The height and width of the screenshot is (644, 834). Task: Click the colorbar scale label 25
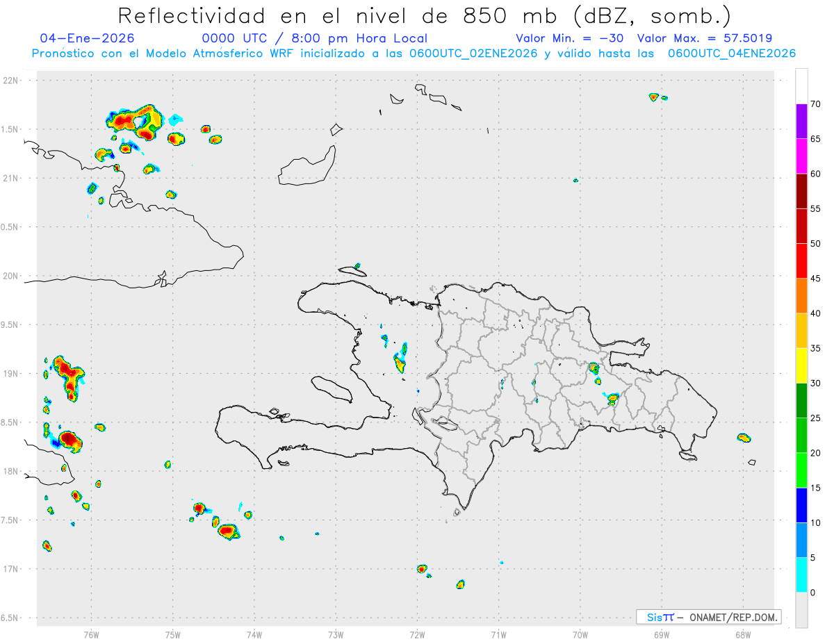tap(815, 418)
